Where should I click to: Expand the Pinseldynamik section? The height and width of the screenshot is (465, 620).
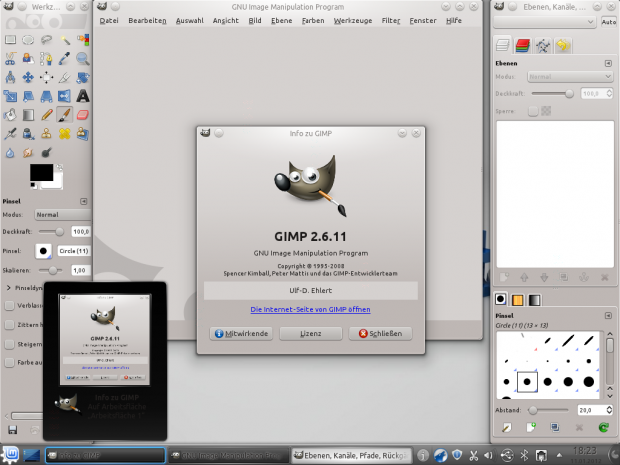[x=8, y=288]
